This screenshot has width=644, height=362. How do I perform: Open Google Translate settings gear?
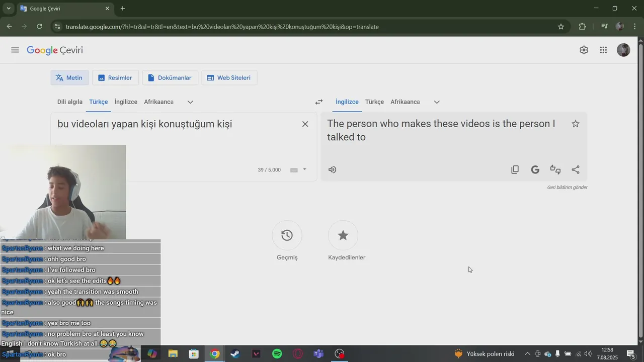(x=584, y=50)
